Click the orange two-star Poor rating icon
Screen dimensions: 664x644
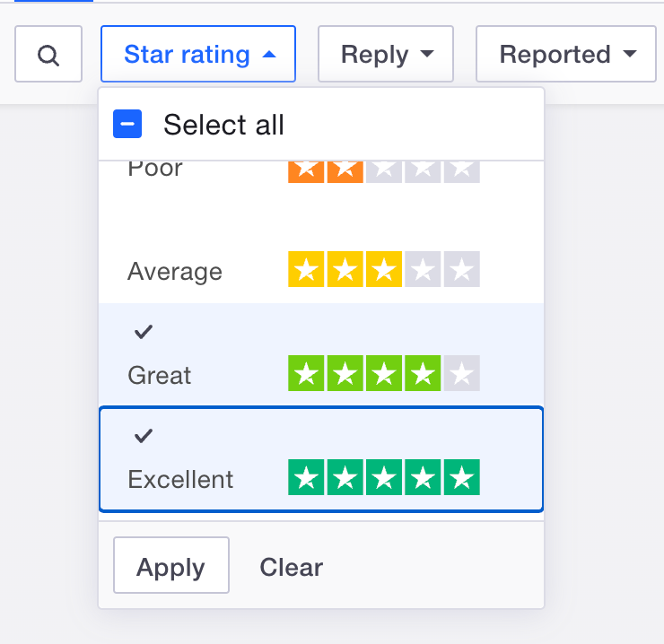384,170
